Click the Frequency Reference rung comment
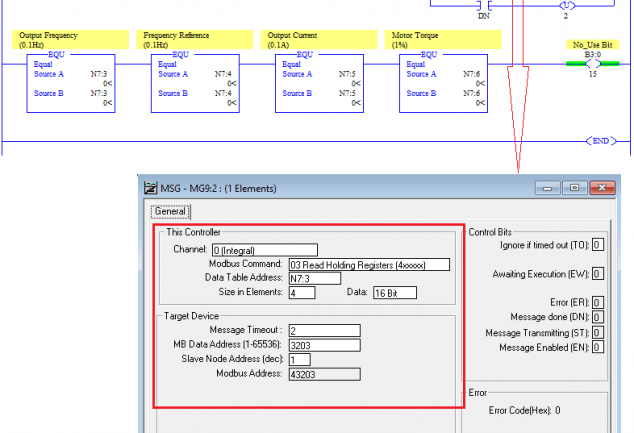Viewport: 634px width, 433px height. [194, 40]
